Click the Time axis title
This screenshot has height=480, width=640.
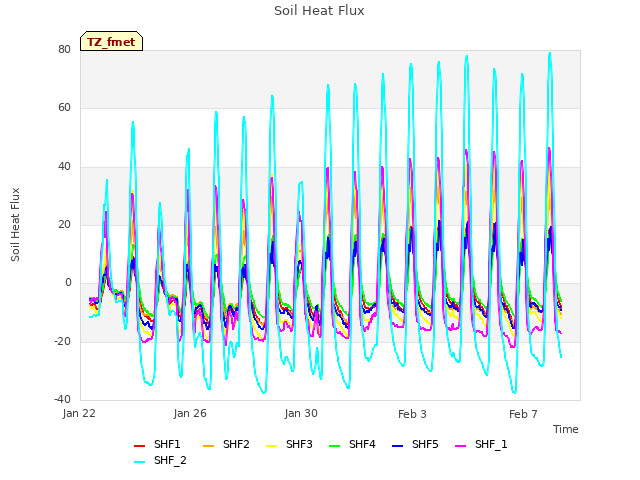point(566,429)
